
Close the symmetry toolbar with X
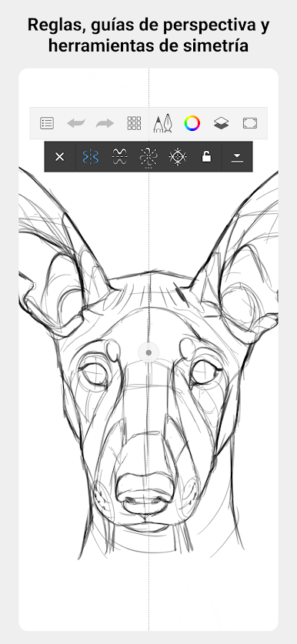(x=59, y=156)
